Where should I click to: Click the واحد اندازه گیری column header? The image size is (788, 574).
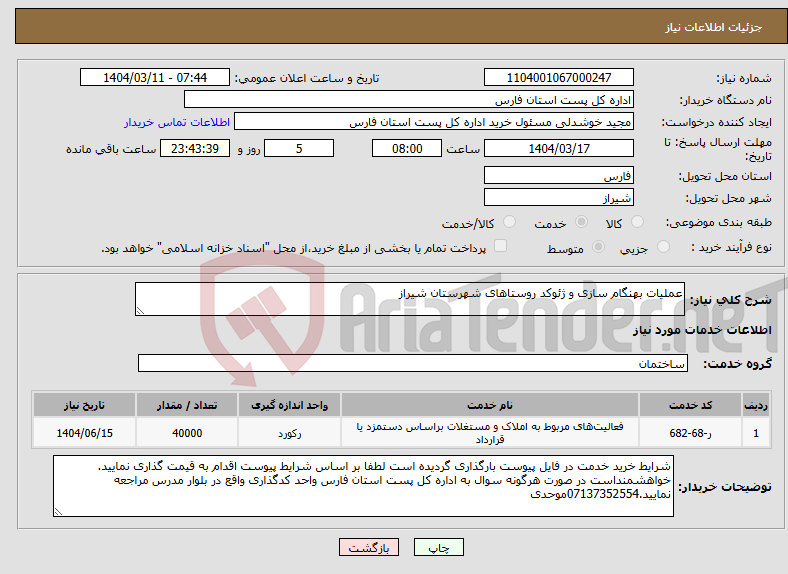[289, 405]
